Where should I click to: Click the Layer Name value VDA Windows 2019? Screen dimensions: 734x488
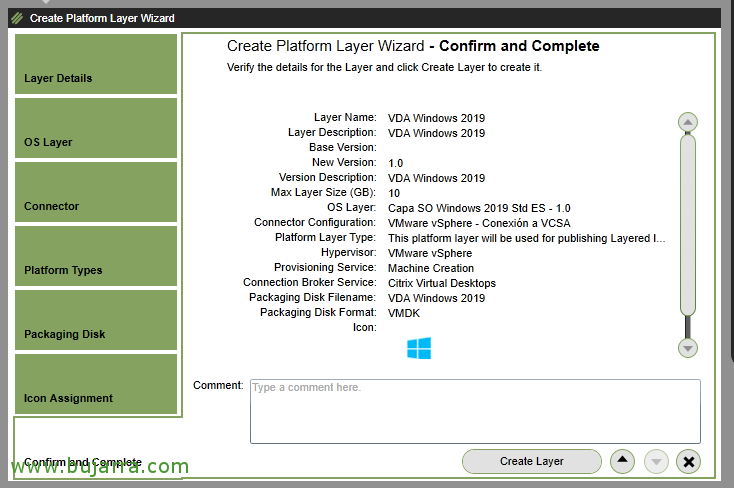point(436,118)
